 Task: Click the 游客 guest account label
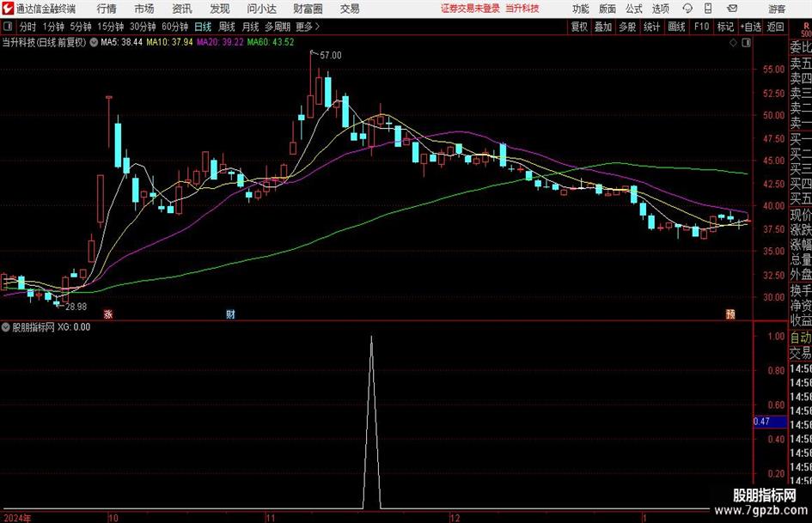[x=776, y=9]
